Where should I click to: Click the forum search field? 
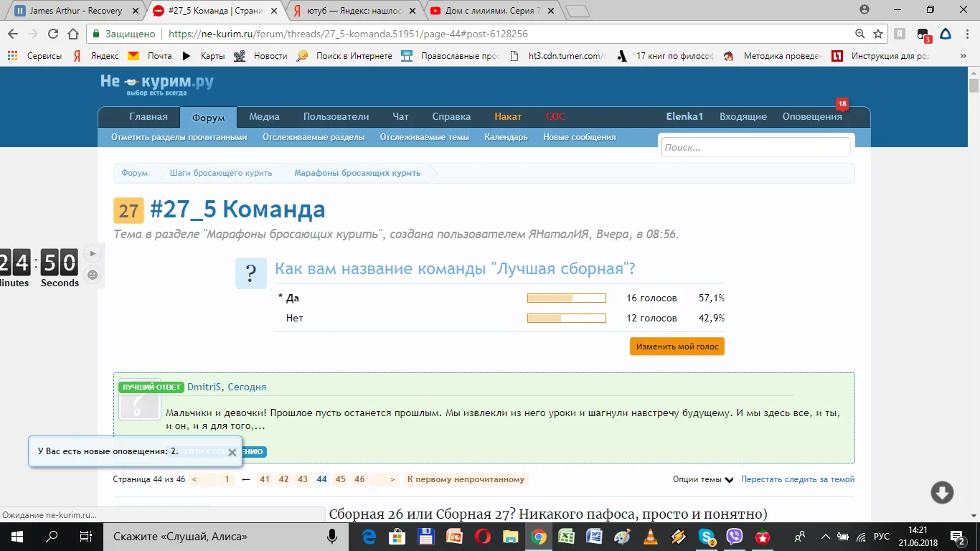pyautogui.click(x=755, y=147)
